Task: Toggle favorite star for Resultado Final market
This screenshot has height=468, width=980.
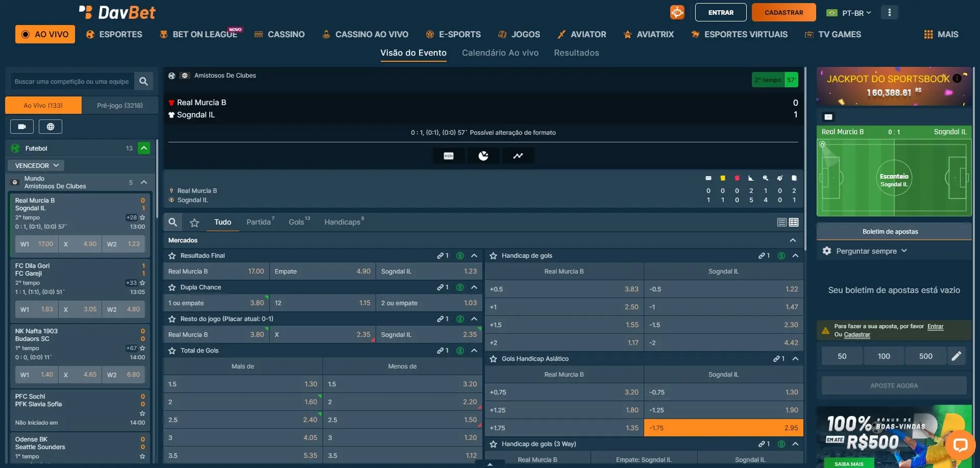Action: point(172,256)
